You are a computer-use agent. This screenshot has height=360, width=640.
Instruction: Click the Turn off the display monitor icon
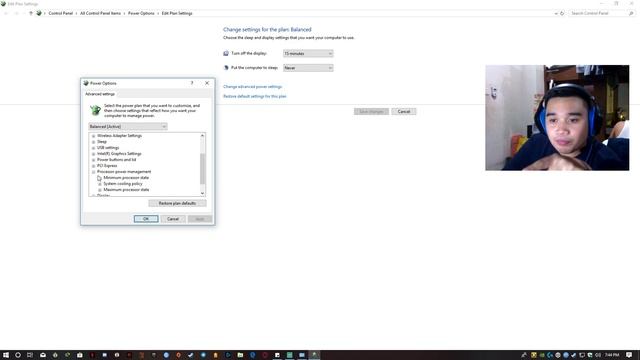(226, 53)
